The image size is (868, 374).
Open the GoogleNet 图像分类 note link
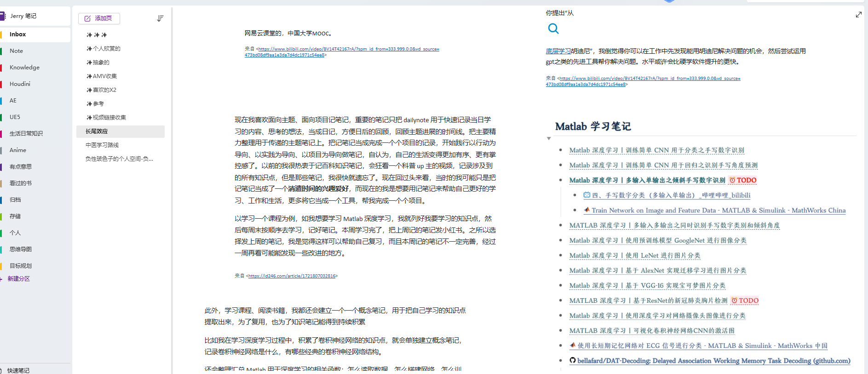pos(658,240)
